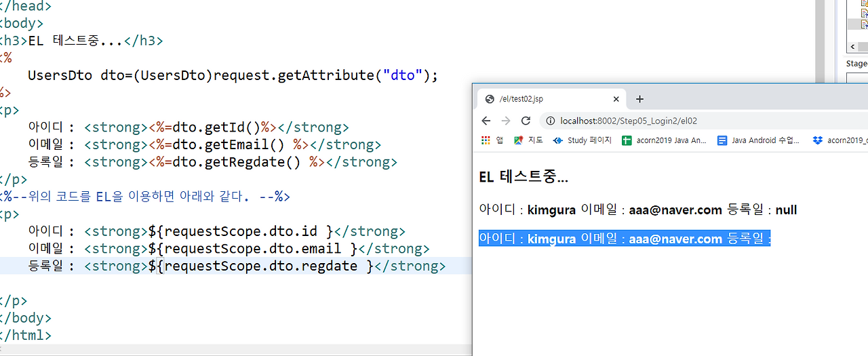This screenshot has width=868, height=356.
Task: Open the 지도 maps bookmark
Action: [x=528, y=140]
